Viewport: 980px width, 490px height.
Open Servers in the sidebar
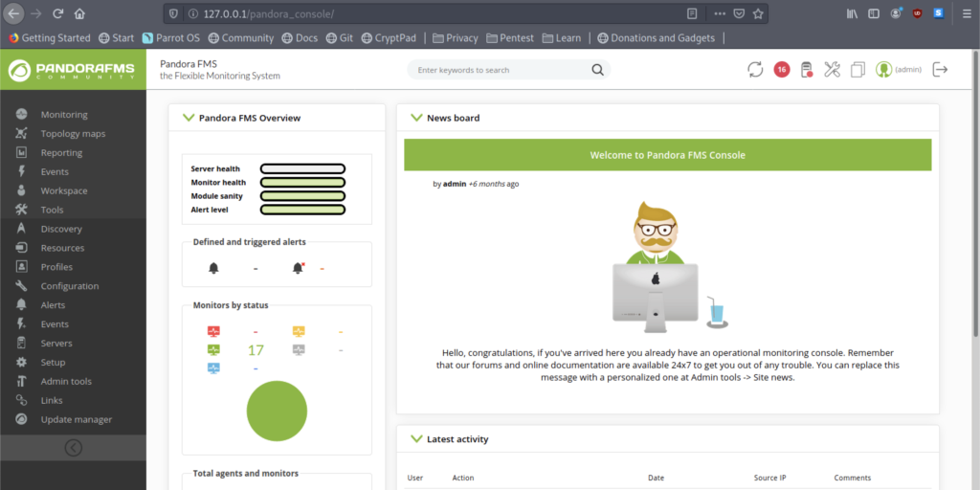coord(56,344)
